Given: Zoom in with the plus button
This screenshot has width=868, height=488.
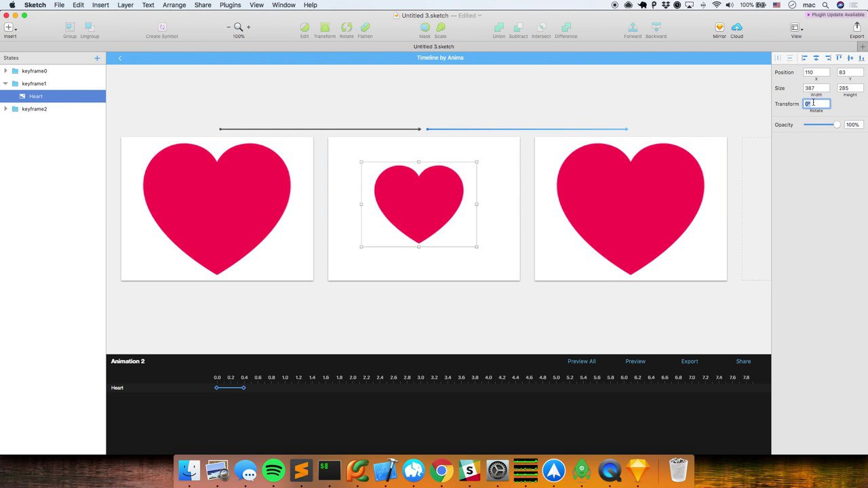Looking at the screenshot, I should (248, 27).
